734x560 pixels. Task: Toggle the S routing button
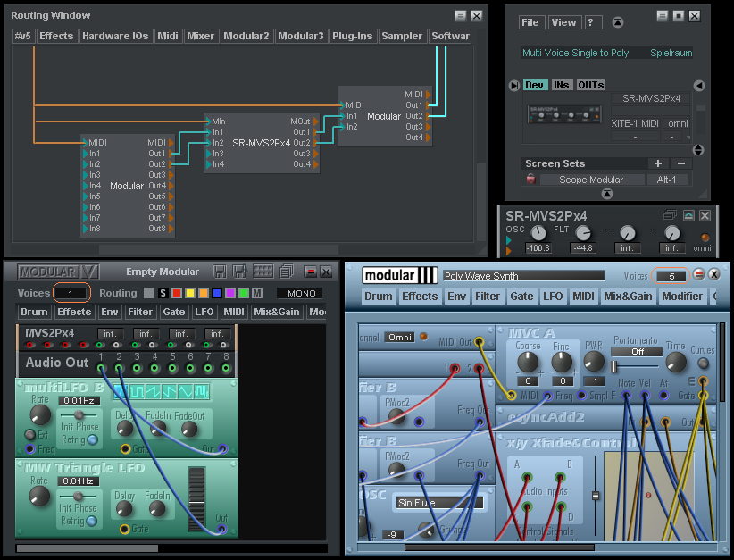[163, 293]
